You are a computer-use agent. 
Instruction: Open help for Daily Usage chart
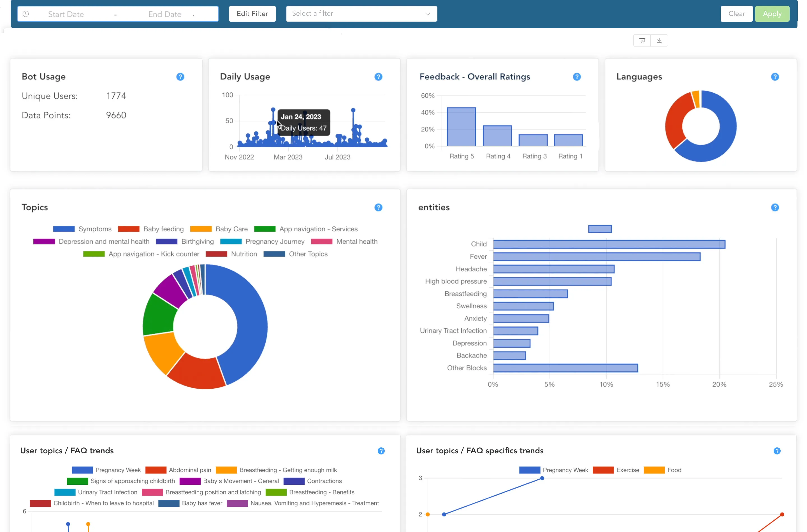(378, 77)
